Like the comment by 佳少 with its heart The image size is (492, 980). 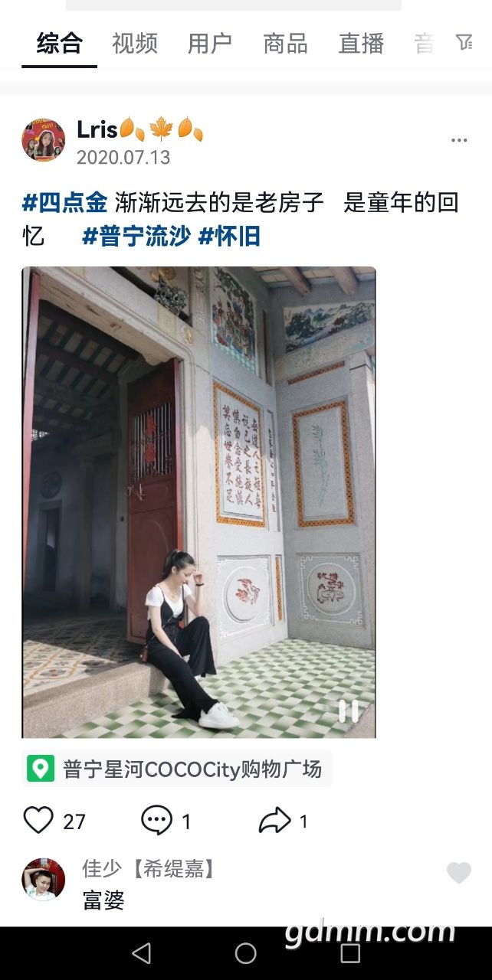click(459, 873)
